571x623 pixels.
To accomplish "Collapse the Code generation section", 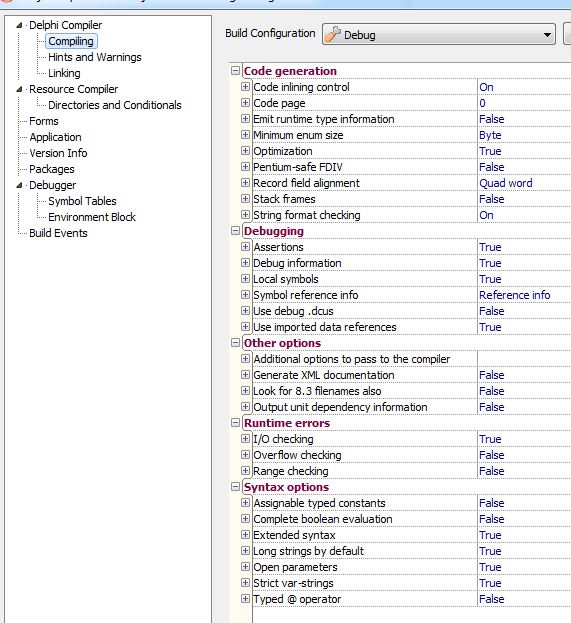I will tap(236, 71).
